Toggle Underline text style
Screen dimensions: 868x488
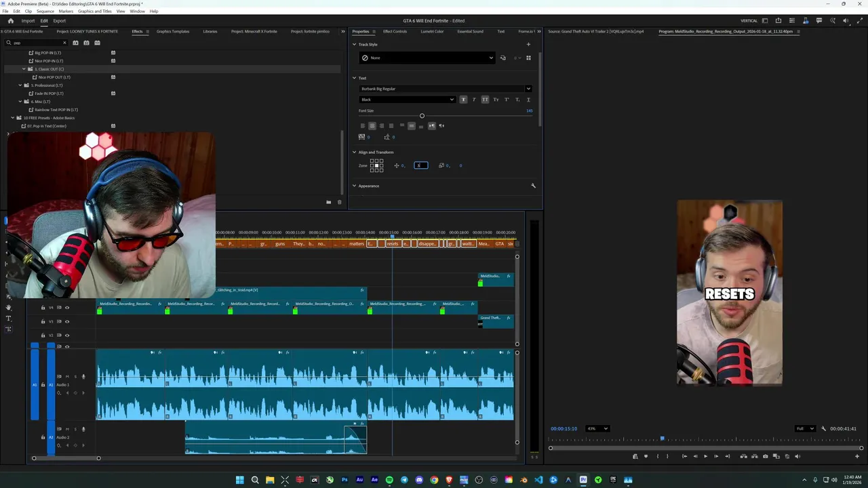pos(528,100)
